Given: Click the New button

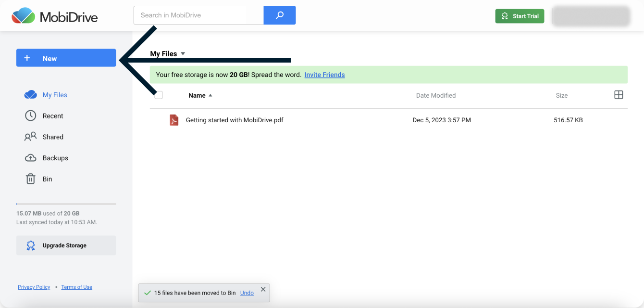Looking at the screenshot, I should tap(66, 58).
